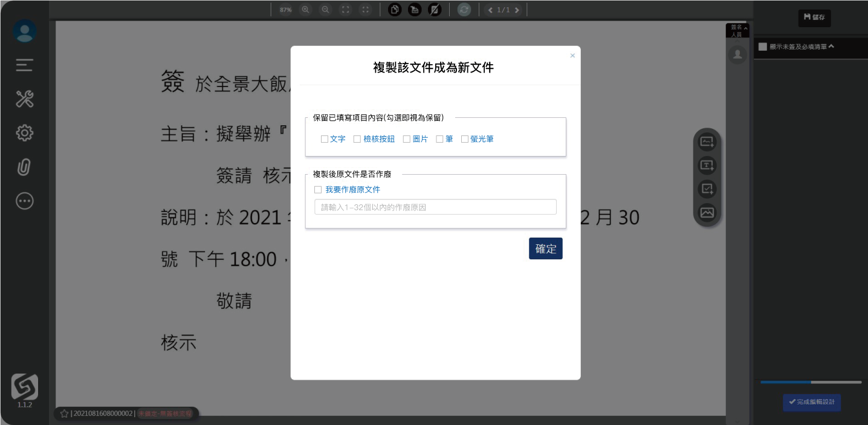Click the 儲存 save button
Image resolution: width=868 pixels, height=425 pixels.
point(814,18)
